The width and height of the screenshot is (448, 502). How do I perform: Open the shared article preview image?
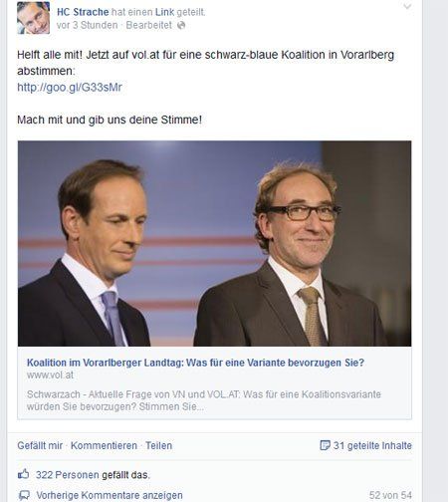point(215,243)
